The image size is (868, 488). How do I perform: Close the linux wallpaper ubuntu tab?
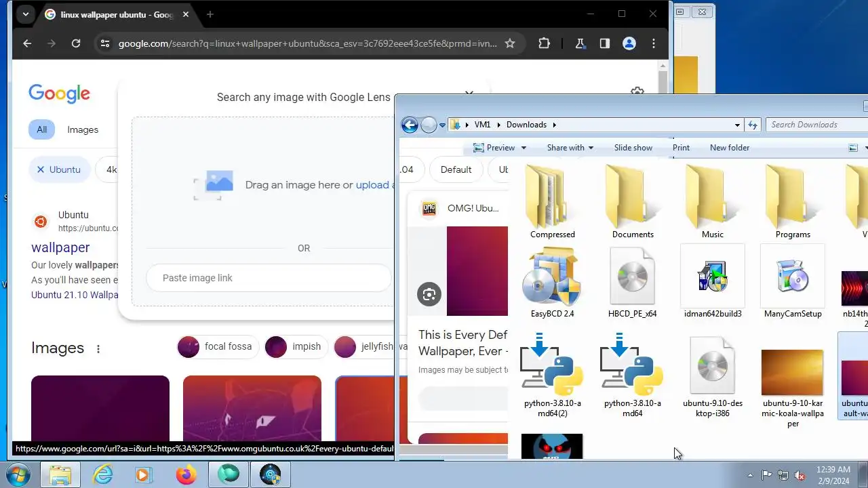click(x=186, y=14)
